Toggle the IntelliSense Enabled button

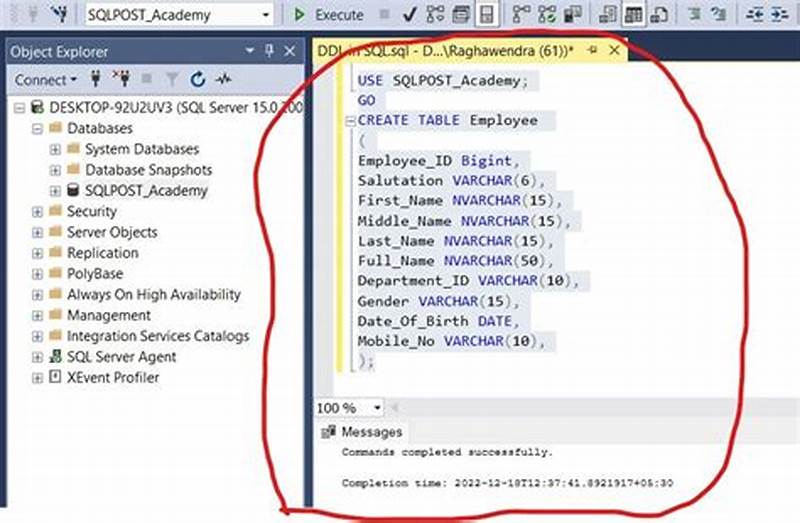(487, 14)
